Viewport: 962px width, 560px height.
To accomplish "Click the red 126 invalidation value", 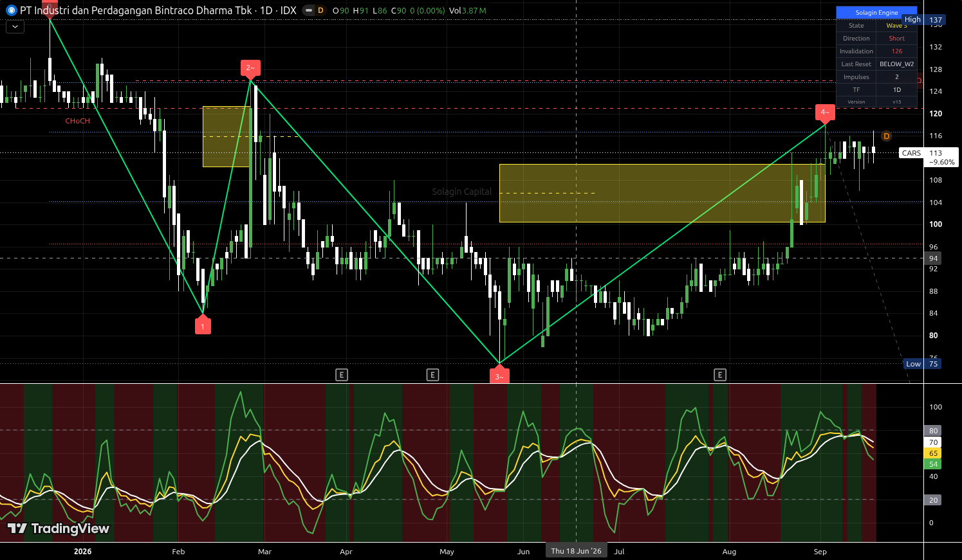I will pos(897,51).
